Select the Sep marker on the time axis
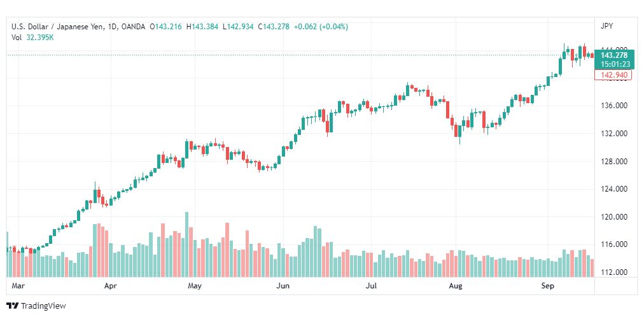 click(546, 286)
